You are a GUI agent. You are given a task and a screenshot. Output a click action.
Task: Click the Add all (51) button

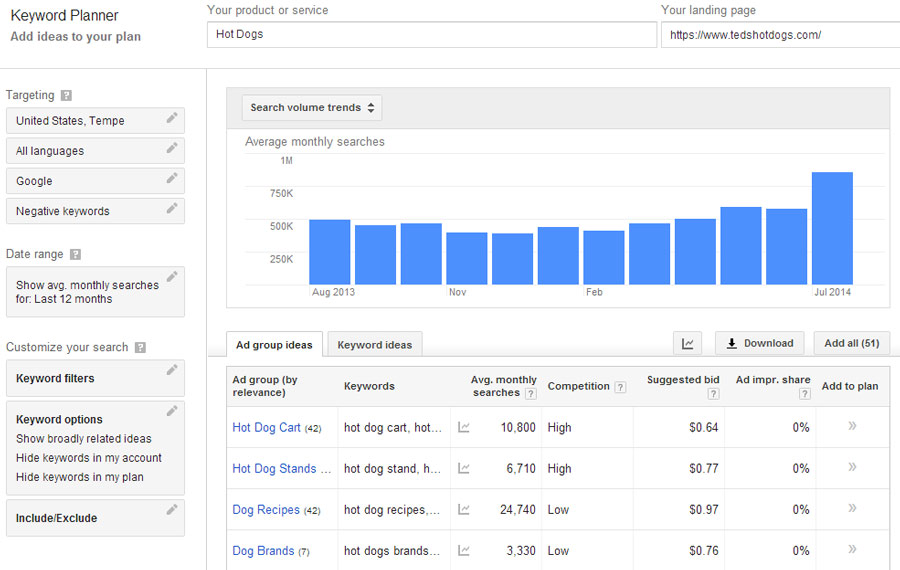click(x=852, y=343)
